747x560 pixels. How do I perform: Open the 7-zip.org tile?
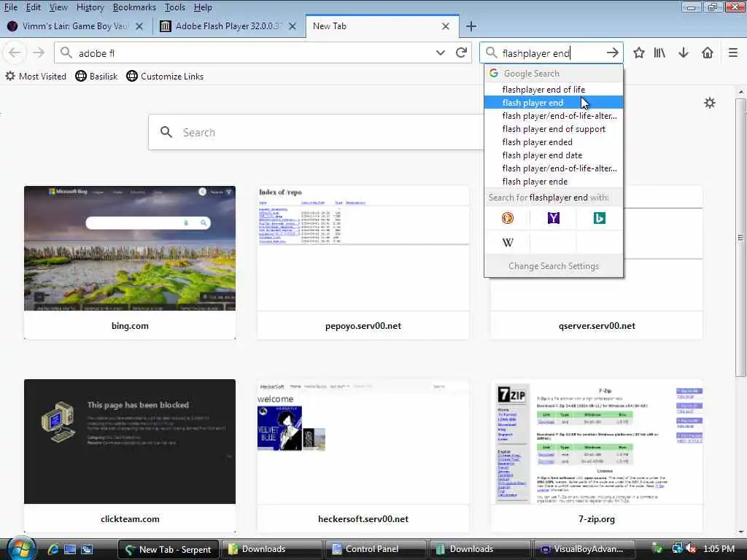[x=597, y=455]
